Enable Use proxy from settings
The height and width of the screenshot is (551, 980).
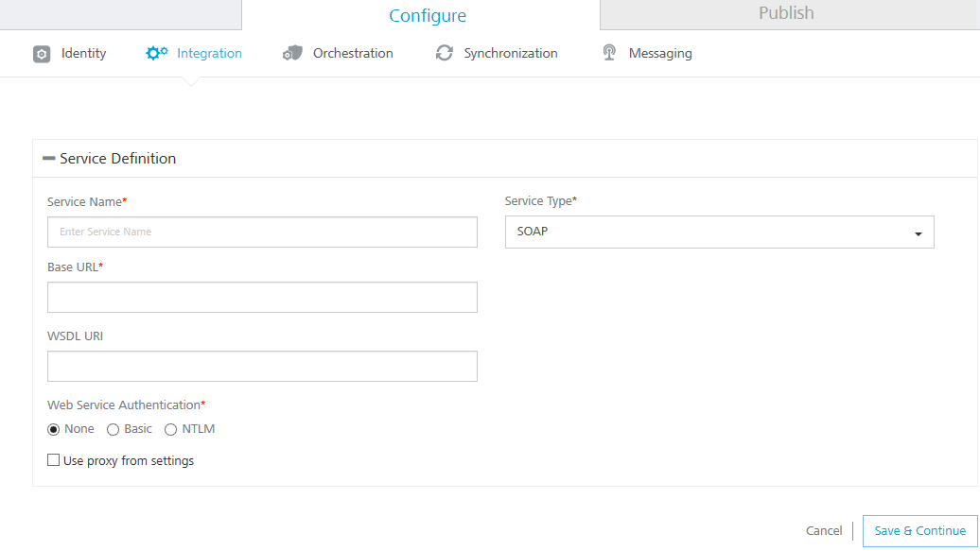point(54,460)
